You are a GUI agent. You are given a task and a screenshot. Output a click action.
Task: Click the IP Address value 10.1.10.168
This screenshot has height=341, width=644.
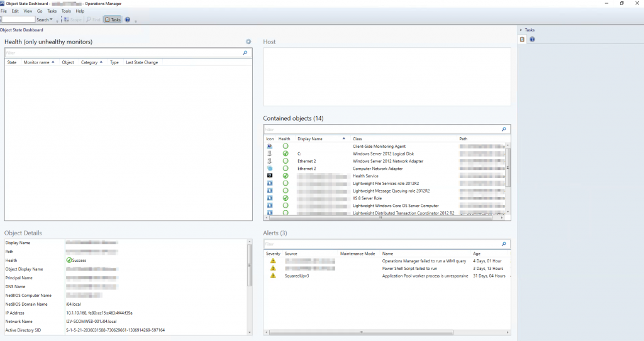99,313
